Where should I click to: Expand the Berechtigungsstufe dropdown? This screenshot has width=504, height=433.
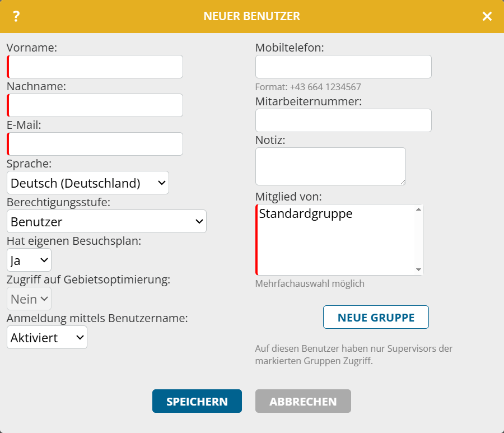pyautogui.click(x=106, y=221)
